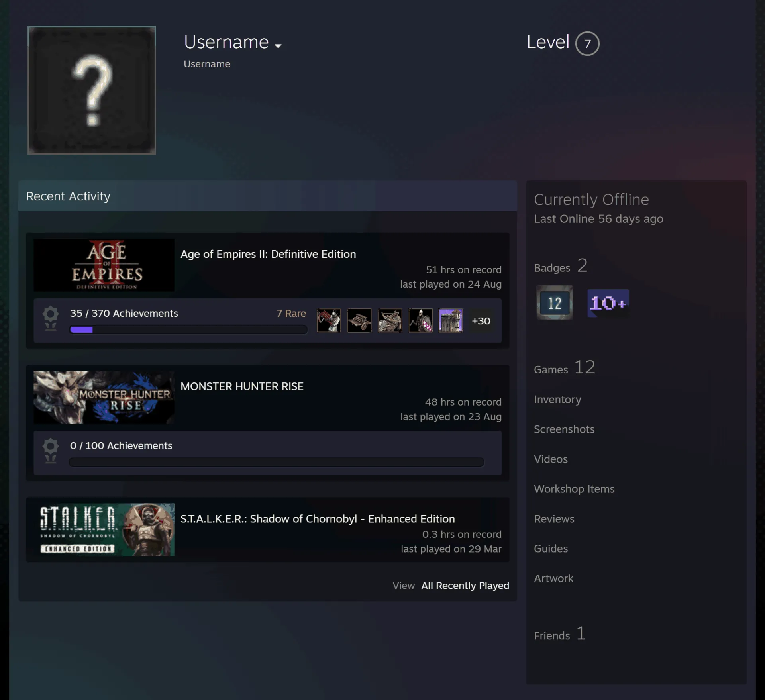This screenshot has width=765, height=700.
Task: Click the Age of Empires achievement progress bar
Action: click(188, 329)
